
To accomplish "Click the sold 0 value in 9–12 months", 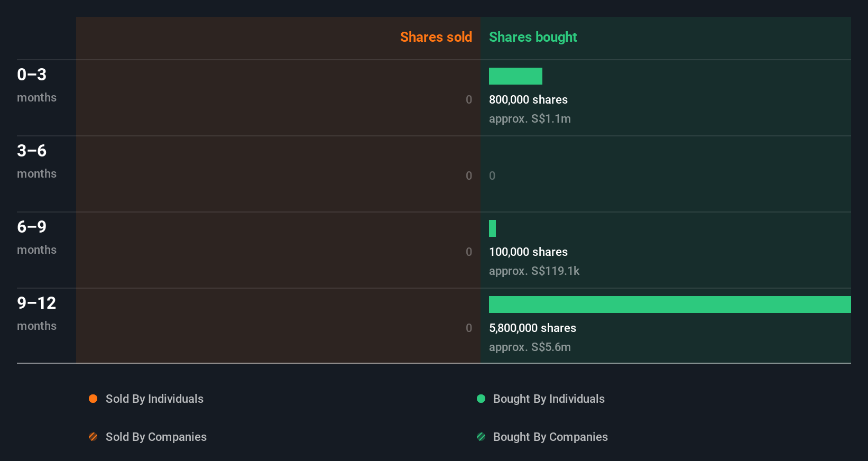I will pyautogui.click(x=469, y=328).
